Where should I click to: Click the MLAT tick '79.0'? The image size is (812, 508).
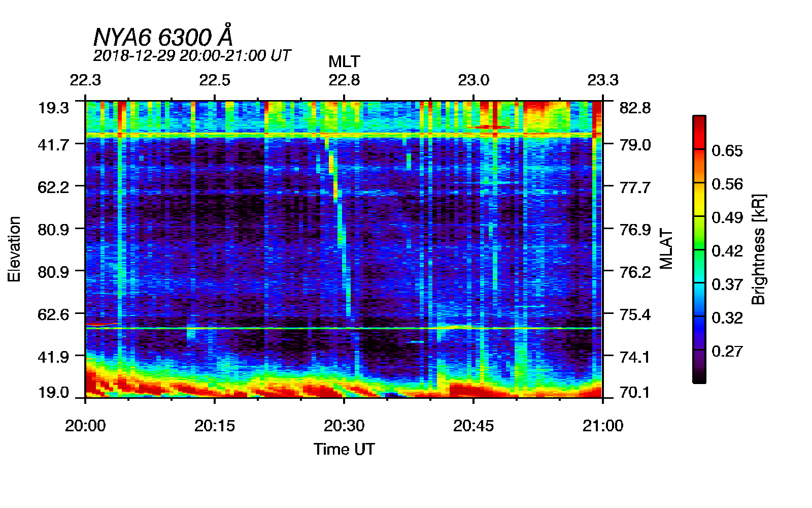point(635,145)
